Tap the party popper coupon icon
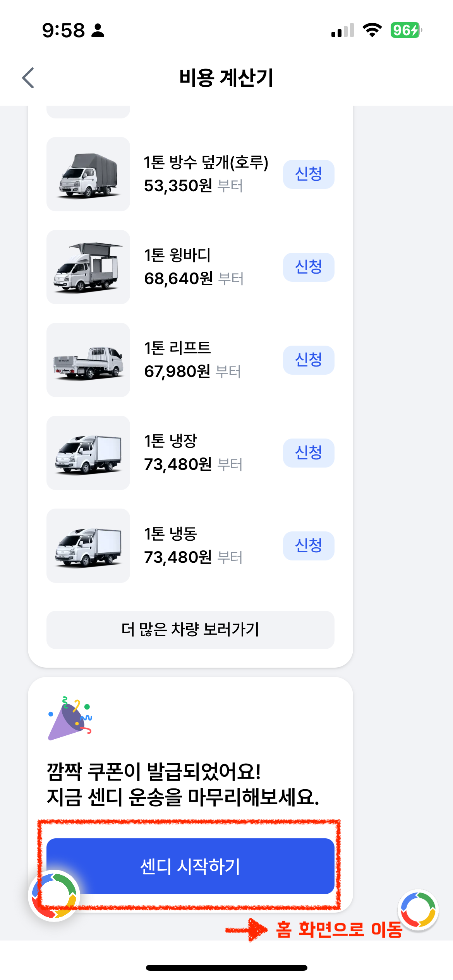This screenshot has height=980, width=453. coord(70,718)
